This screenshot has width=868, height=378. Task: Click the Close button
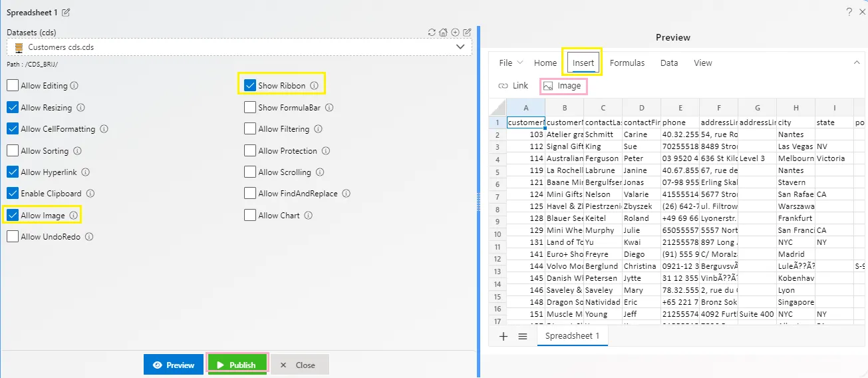pyautogui.click(x=299, y=365)
